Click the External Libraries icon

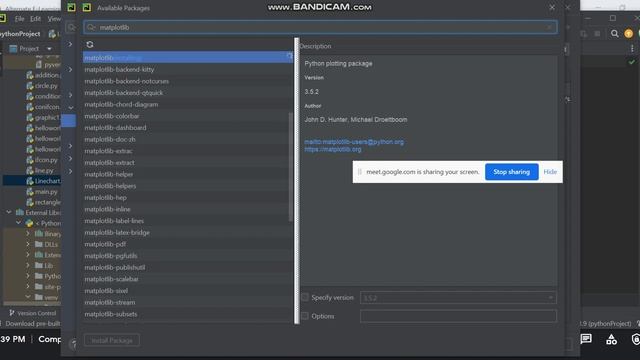tap(20, 213)
